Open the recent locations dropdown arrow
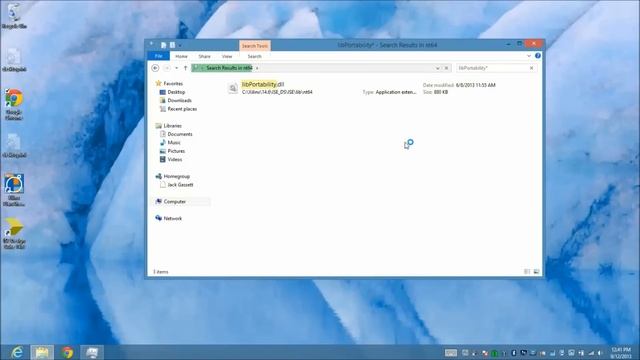The image size is (640, 360). [x=176, y=68]
